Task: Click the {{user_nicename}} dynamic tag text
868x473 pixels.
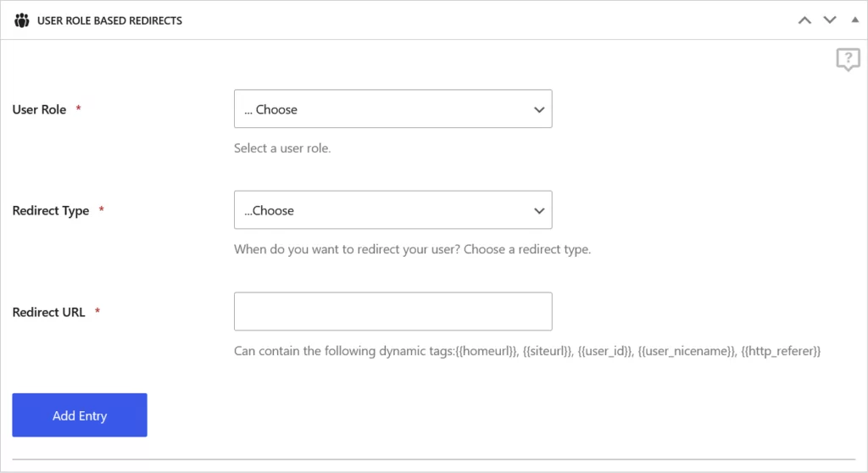Action: (686, 351)
